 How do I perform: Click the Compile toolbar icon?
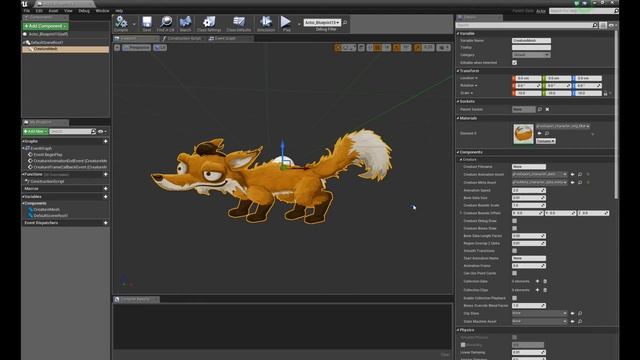(121, 23)
